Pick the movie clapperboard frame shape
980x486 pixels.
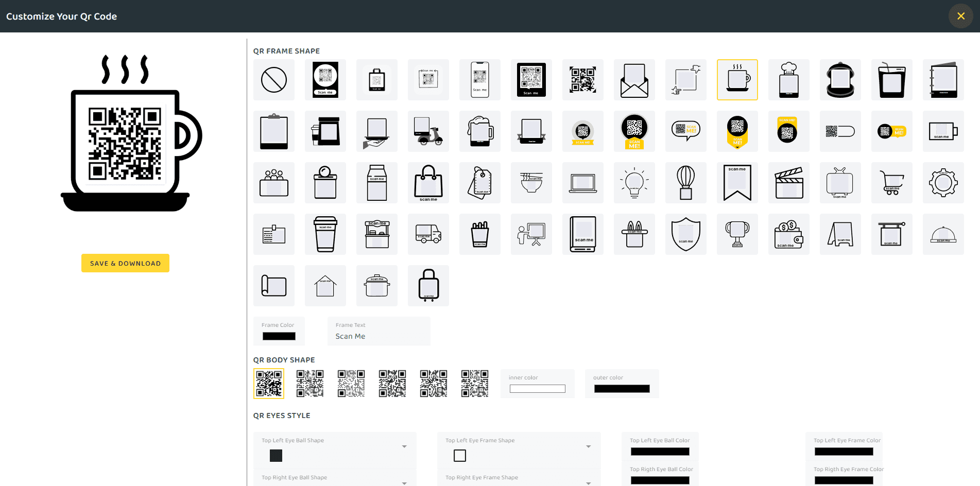point(789,183)
